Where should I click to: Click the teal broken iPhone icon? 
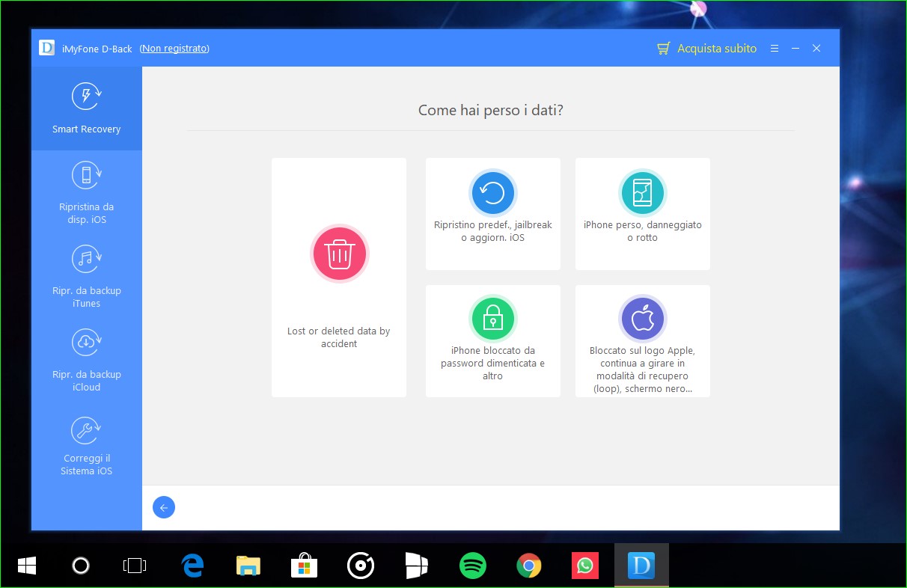tap(642, 192)
